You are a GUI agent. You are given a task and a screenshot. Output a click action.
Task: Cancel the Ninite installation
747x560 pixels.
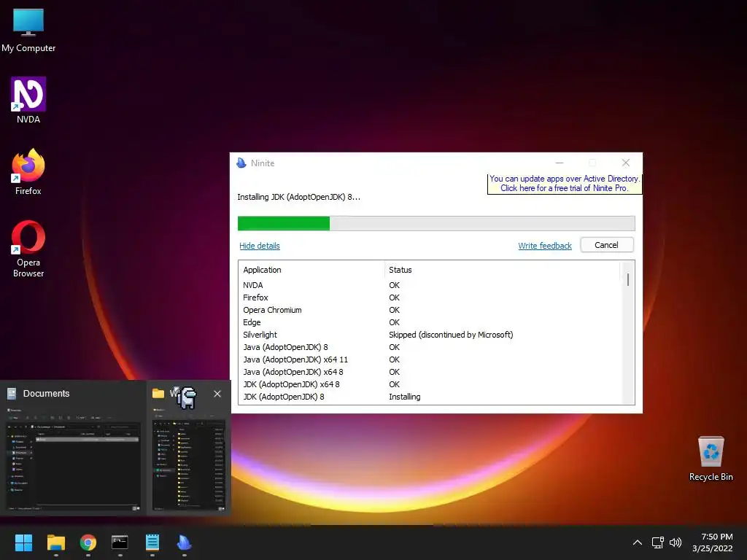[x=606, y=245]
